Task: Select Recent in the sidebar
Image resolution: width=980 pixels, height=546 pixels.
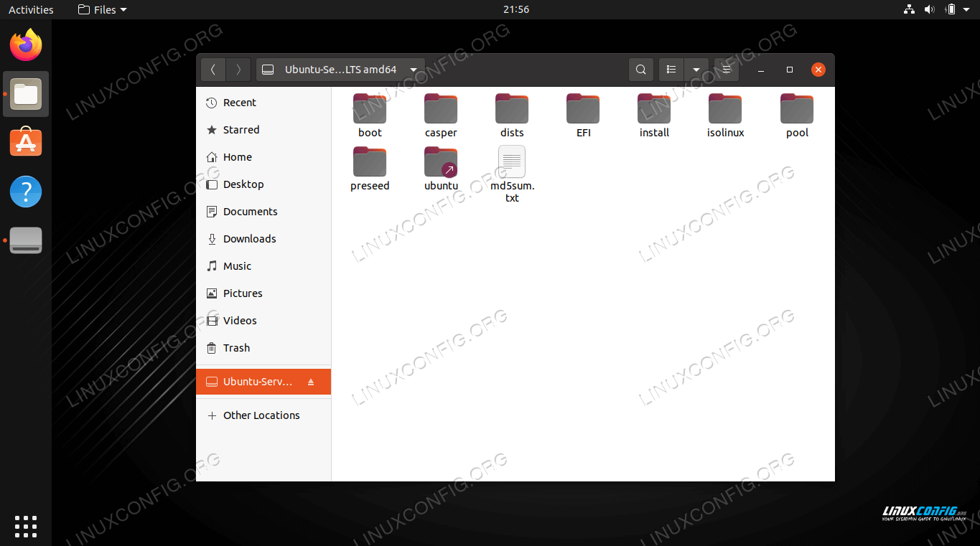Action: (263, 103)
